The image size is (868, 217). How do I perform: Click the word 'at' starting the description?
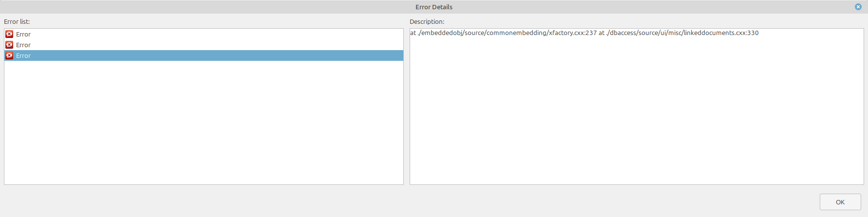413,33
